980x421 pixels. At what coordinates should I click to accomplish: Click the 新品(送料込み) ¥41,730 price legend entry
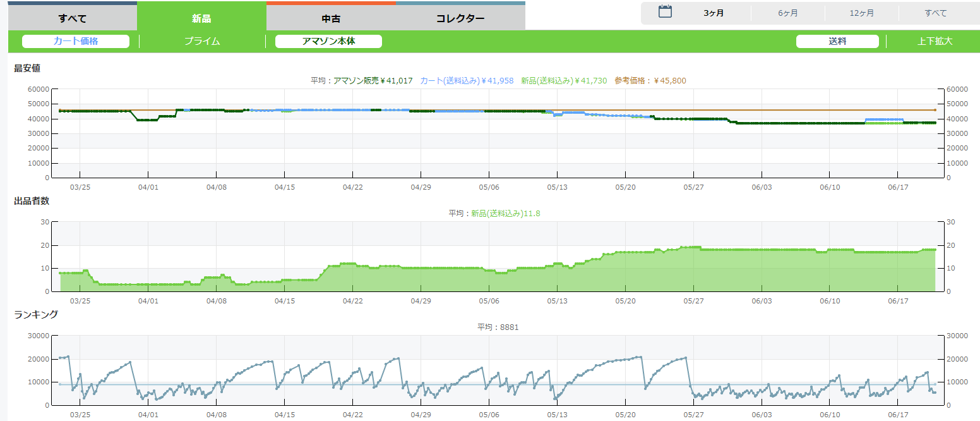[x=563, y=81]
